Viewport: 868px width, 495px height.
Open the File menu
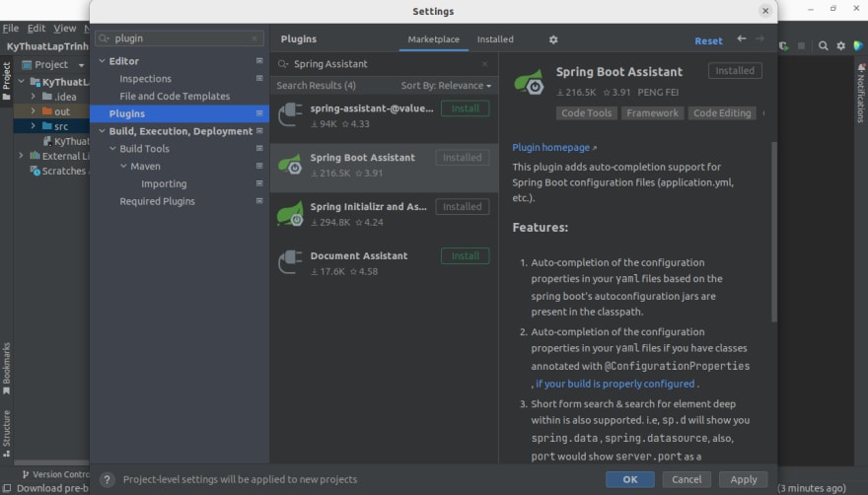coord(11,29)
